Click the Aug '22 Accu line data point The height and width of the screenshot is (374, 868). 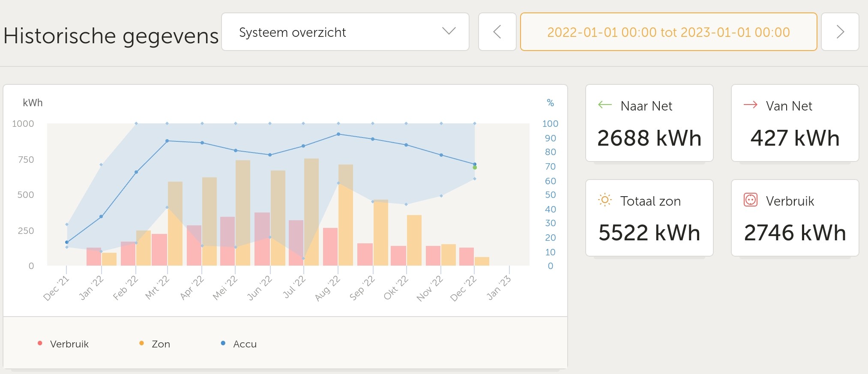[x=338, y=134]
